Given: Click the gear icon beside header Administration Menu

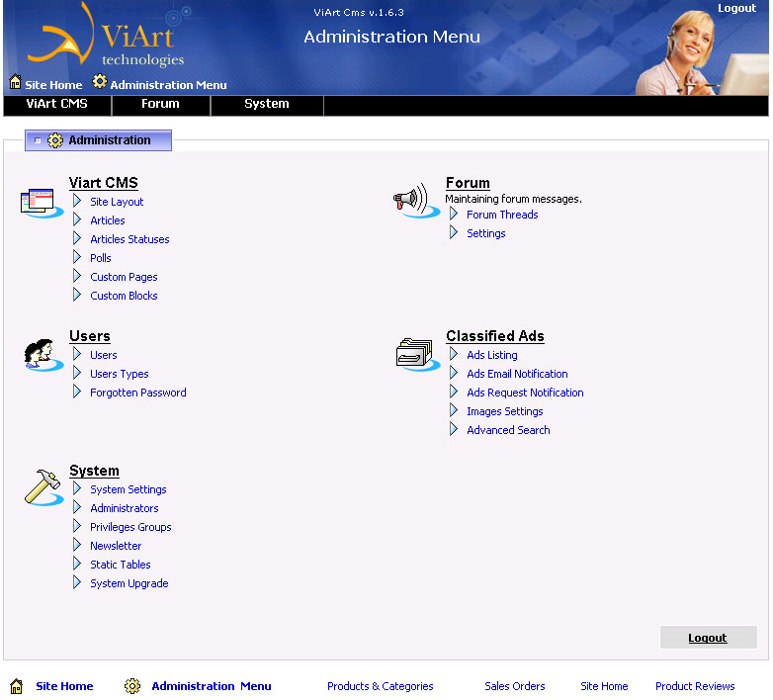Looking at the screenshot, I should [x=100, y=81].
